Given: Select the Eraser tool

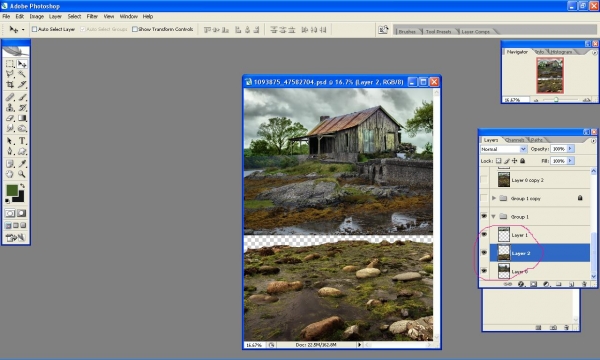Looking at the screenshot, I should tap(10, 118).
